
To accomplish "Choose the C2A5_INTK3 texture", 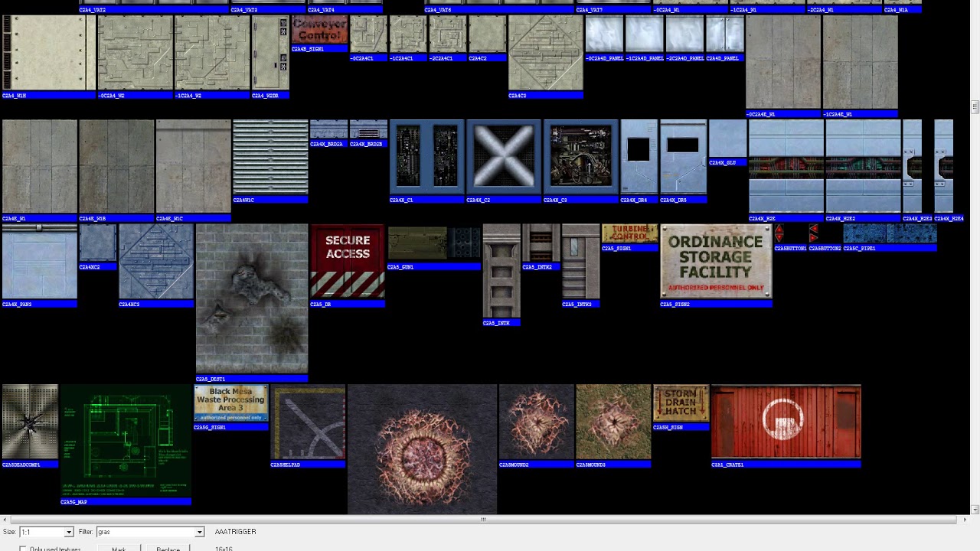I will [x=580, y=262].
